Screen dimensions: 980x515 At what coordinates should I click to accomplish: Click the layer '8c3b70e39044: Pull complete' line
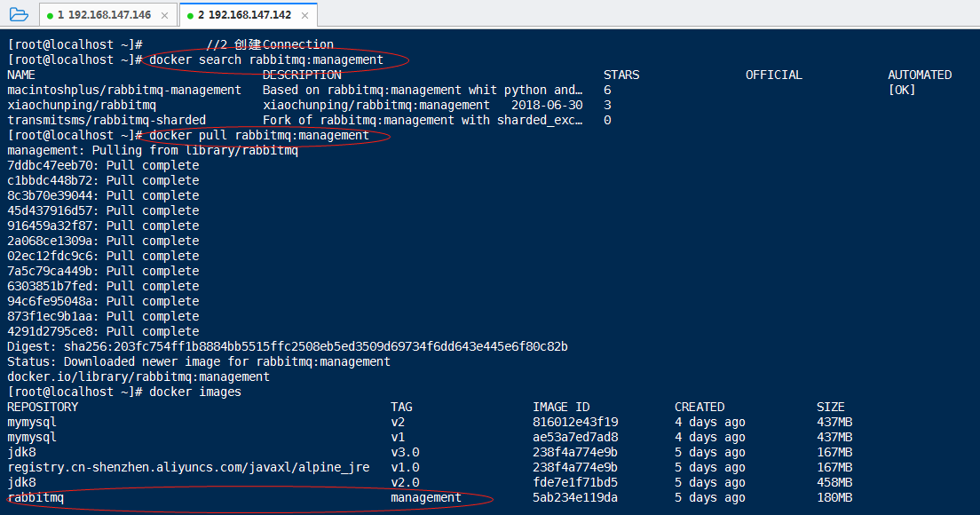coord(103,195)
